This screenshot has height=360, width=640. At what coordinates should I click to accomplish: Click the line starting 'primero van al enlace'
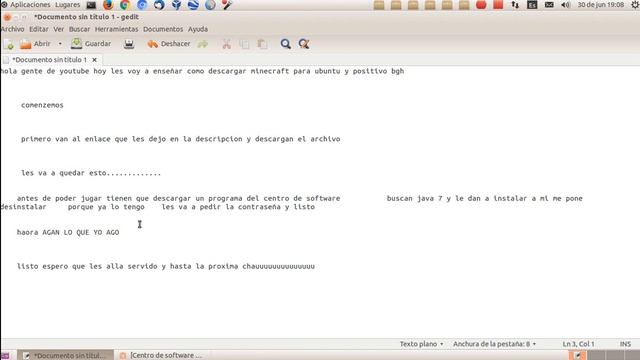[180, 139]
